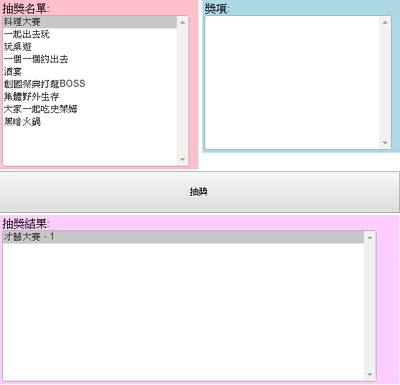
Task: Pick the 酒宴 item
Action: (x=90, y=72)
